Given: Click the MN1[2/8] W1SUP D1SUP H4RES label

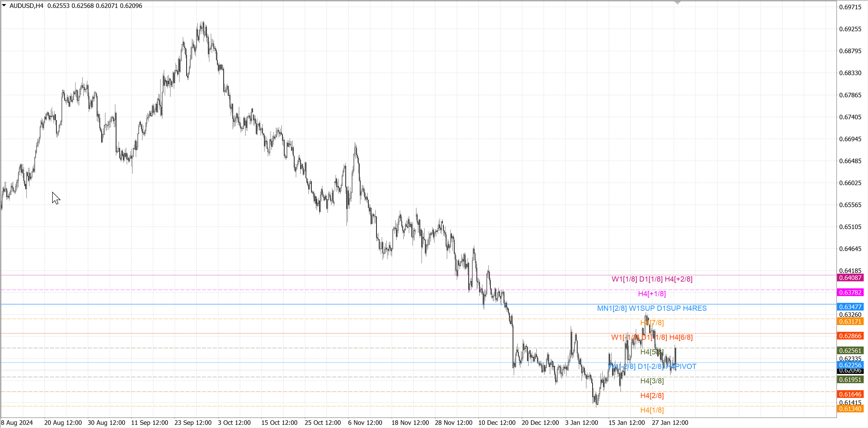Looking at the screenshot, I should 652,308.
